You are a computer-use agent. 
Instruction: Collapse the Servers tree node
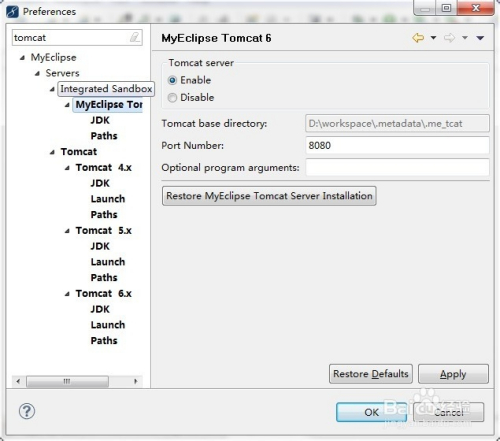pyautogui.click(x=37, y=73)
